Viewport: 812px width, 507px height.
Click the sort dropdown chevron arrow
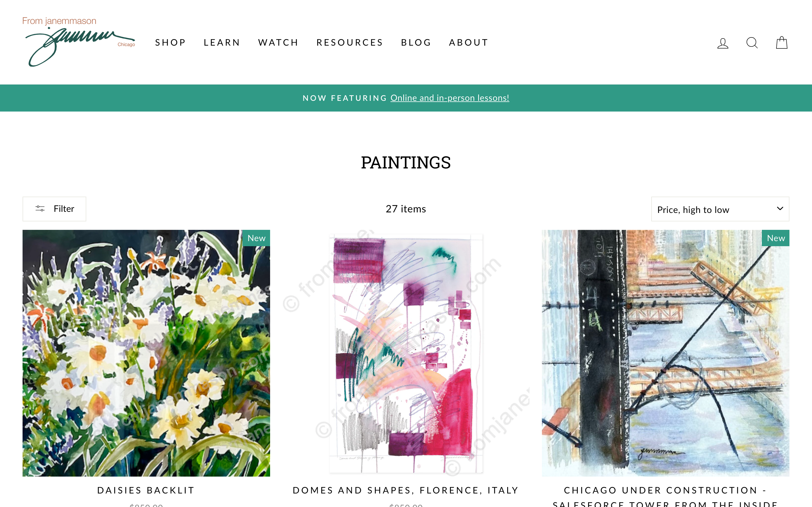pos(780,208)
